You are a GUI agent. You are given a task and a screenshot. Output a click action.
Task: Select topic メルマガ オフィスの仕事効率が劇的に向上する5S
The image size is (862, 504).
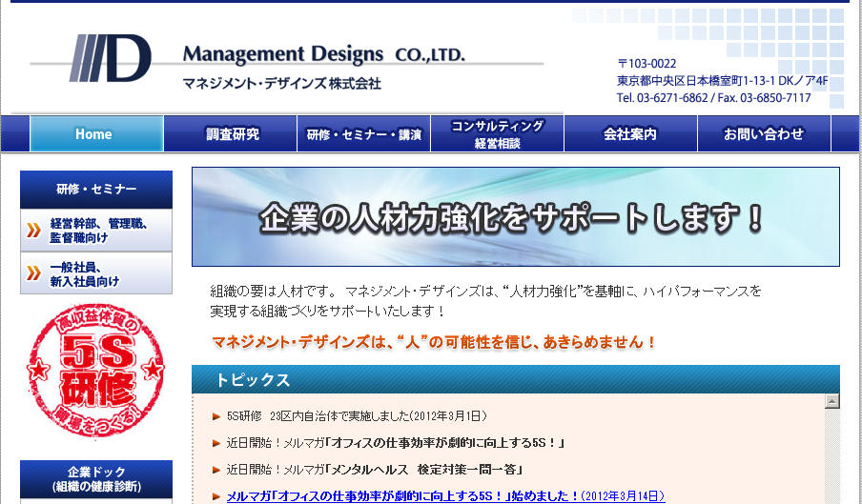coord(396,442)
